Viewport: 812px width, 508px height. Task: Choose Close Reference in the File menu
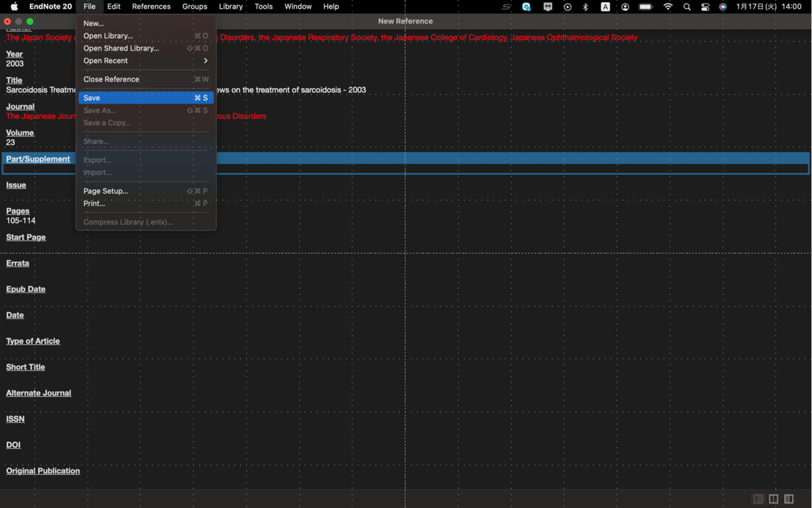click(146, 79)
